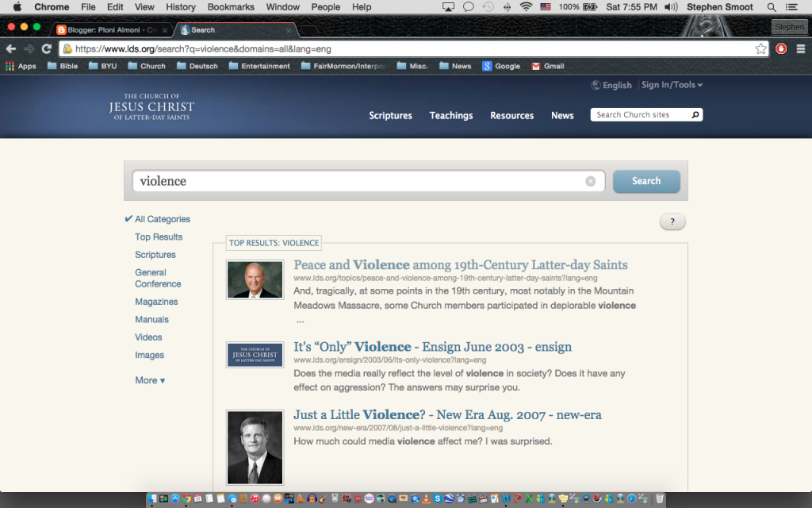Click the magnifier in Search Church sites box
The image size is (812, 508).
(695, 114)
